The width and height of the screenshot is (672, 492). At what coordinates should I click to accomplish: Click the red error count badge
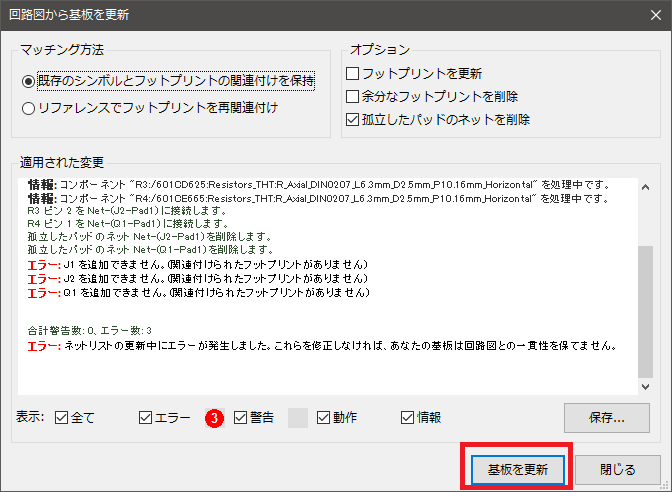coord(213,418)
